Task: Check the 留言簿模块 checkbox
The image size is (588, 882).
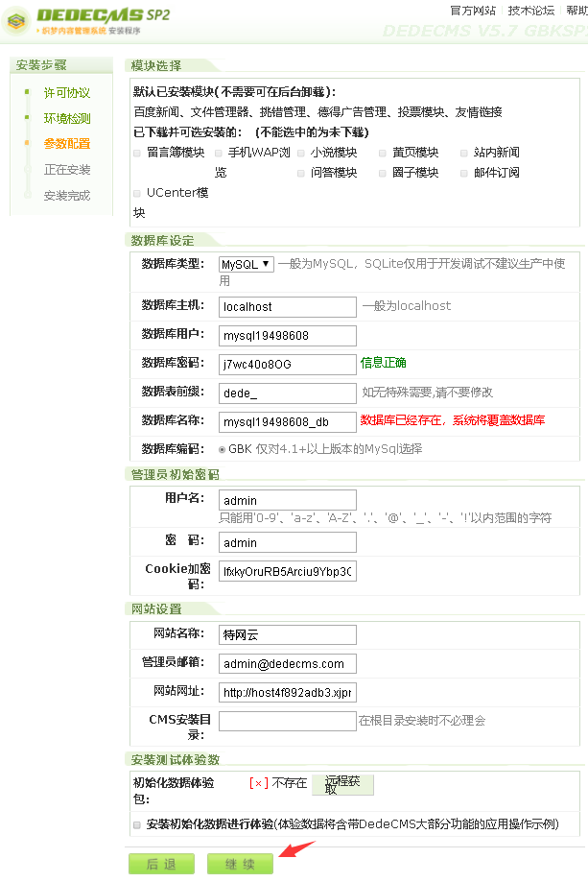Action: (136, 153)
